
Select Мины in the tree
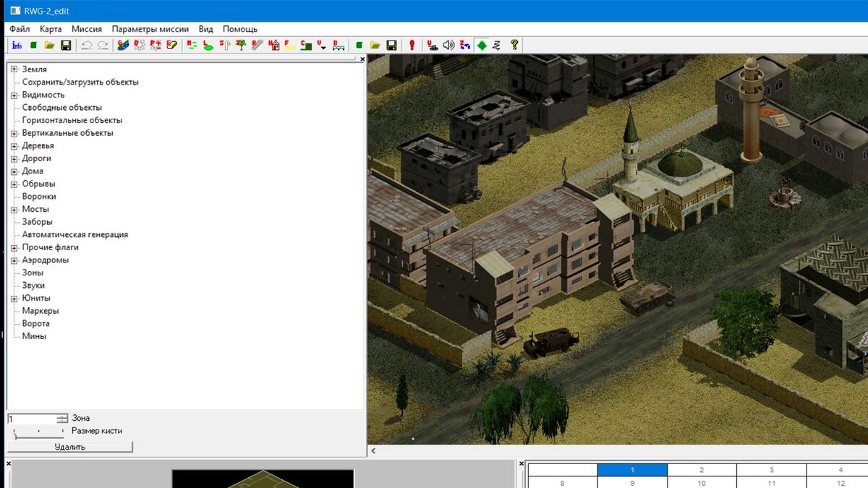point(34,336)
